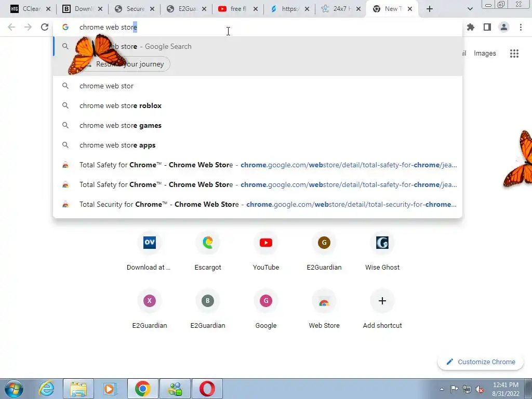Close the New Tab tab
This screenshot has height=399, width=532.
(x=410, y=9)
